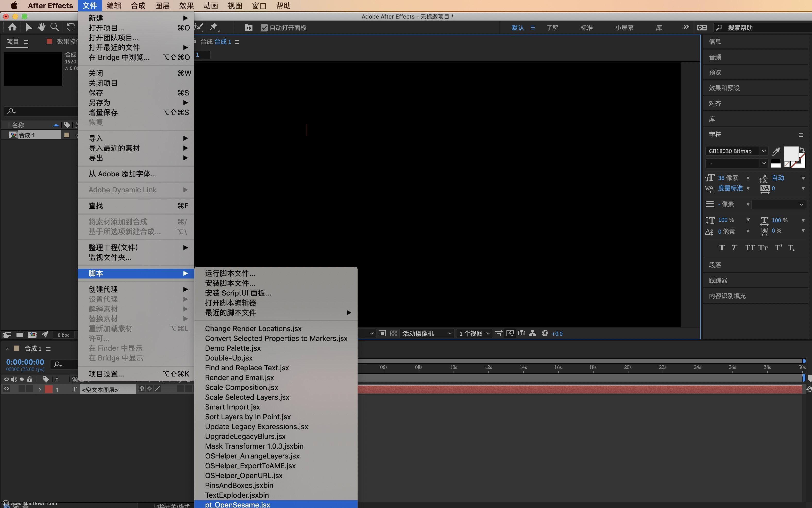Click the white fill color swatch
This screenshot has width=812, height=508.
tap(791, 153)
